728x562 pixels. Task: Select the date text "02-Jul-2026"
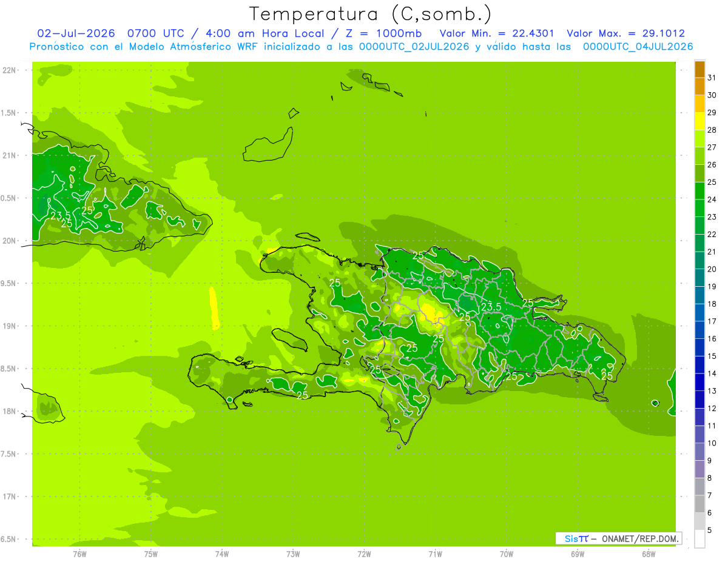[75, 33]
